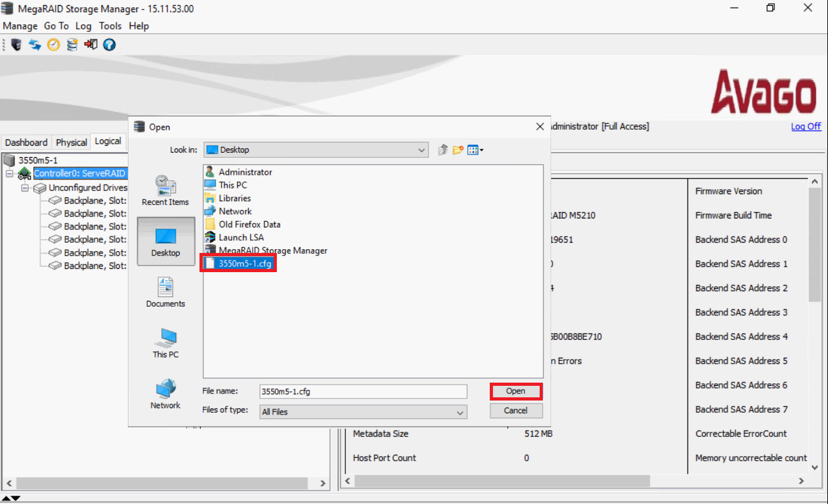Click the Up One Level icon

coord(442,150)
